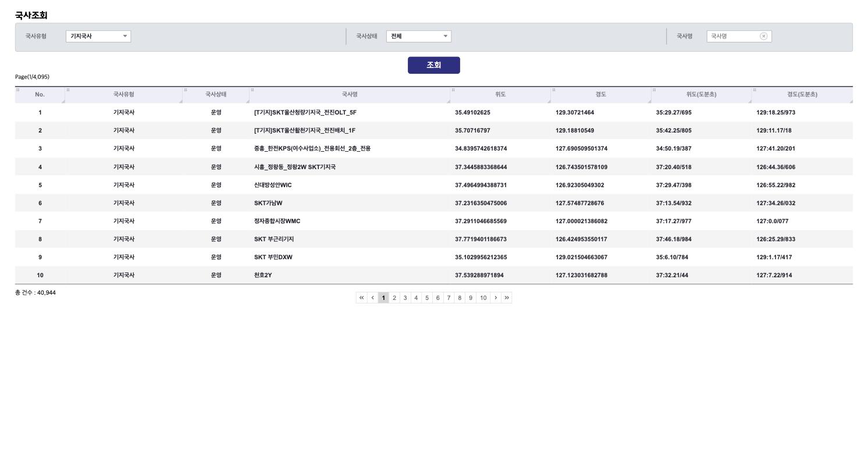Clear the 국사명 search field
This screenshot has height=472, width=868.
coord(763,36)
